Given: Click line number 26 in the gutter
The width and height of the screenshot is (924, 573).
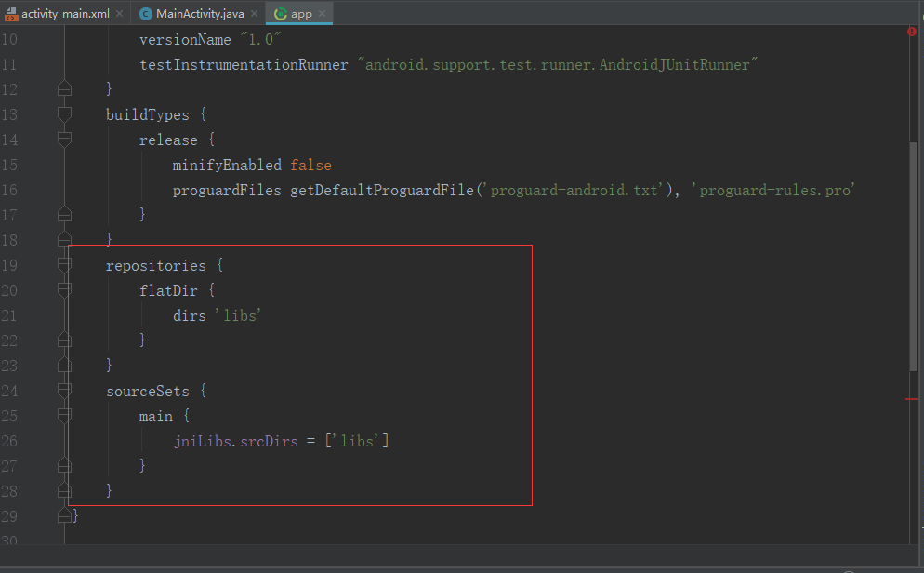Looking at the screenshot, I should (11, 441).
